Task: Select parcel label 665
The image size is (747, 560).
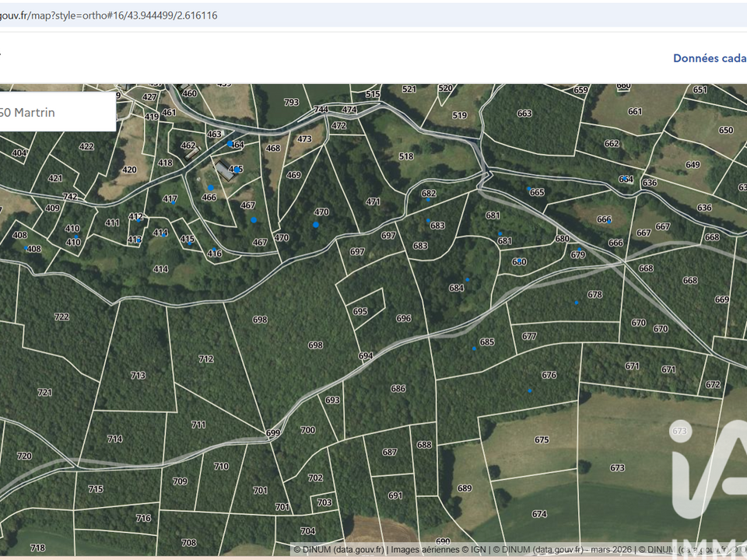Action: coord(537,192)
